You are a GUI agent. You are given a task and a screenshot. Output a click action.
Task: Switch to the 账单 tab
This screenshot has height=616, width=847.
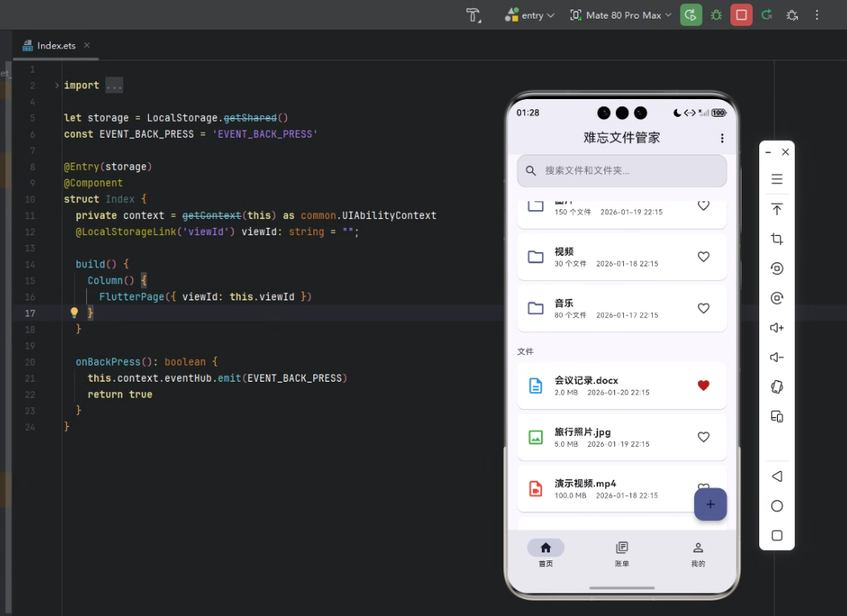click(x=622, y=553)
